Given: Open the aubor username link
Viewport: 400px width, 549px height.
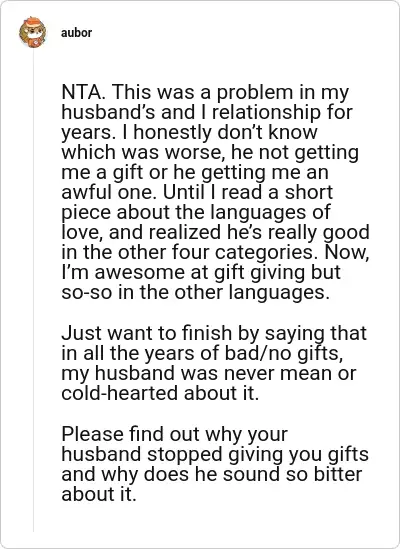Looking at the screenshot, I should [x=76, y=33].
